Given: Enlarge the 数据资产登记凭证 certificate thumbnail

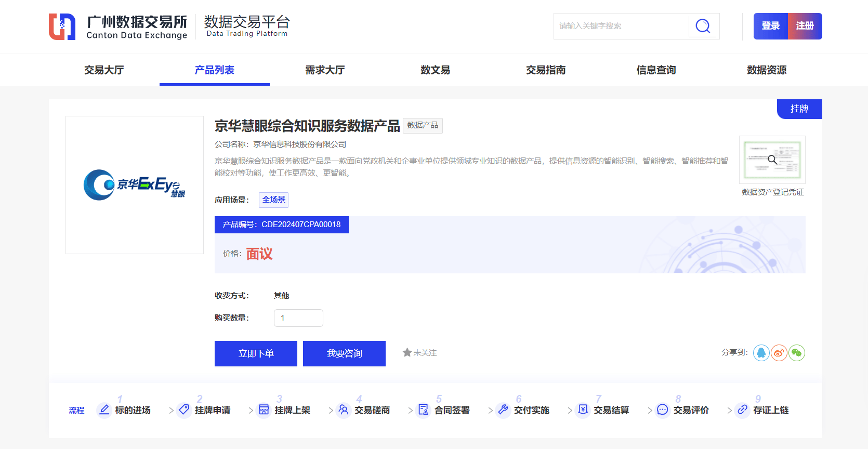Looking at the screenshot, I should 772,160.
